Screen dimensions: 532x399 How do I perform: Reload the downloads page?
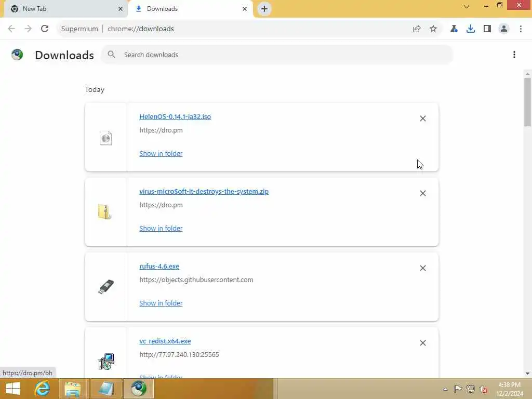click(45, 29)
